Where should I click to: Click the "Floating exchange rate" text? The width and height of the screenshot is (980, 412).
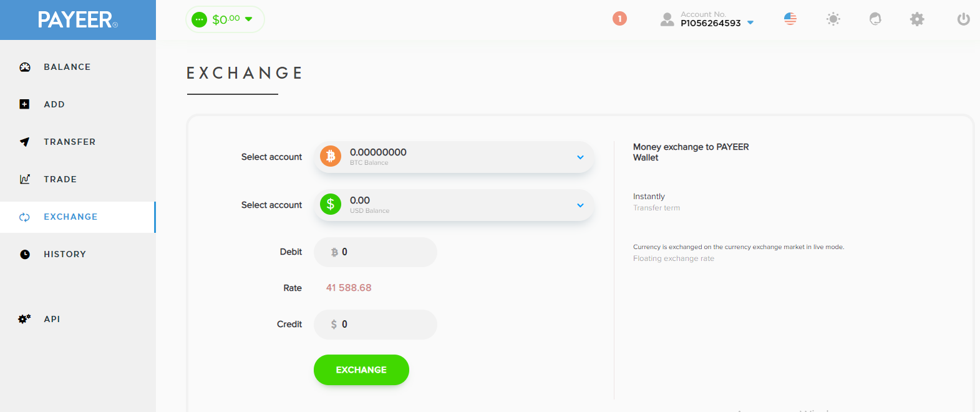[x=674, y=258]
